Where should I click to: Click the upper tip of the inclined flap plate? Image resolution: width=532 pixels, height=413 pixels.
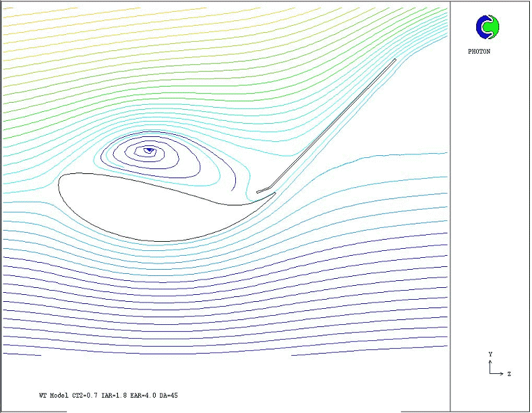[x=394, y=60]
